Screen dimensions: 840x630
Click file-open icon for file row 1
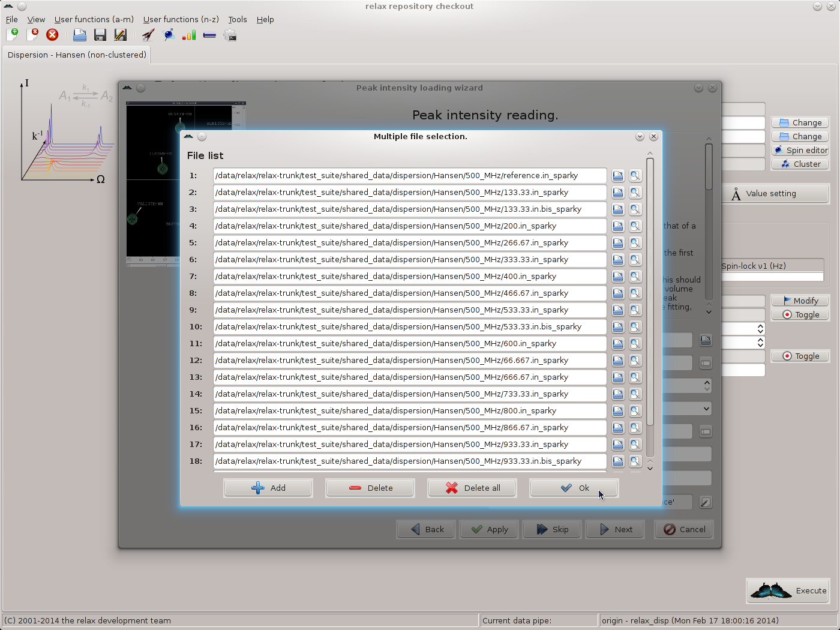(x=617, y=176)
